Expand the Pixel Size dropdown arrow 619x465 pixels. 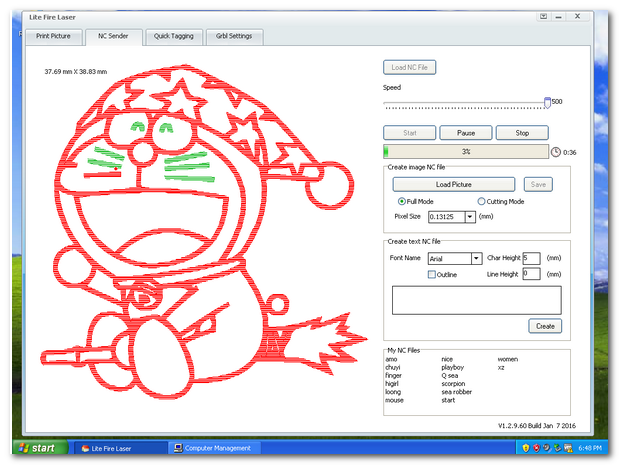tap(470, 217)
